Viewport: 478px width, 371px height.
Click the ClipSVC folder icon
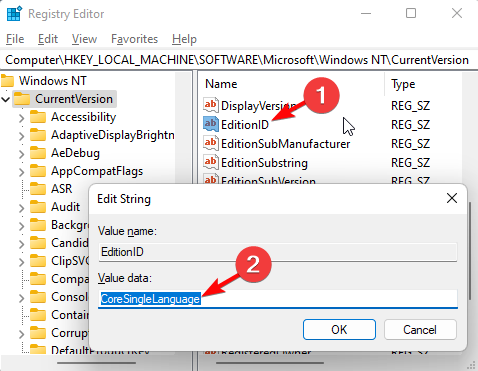[x=38, y=261]
